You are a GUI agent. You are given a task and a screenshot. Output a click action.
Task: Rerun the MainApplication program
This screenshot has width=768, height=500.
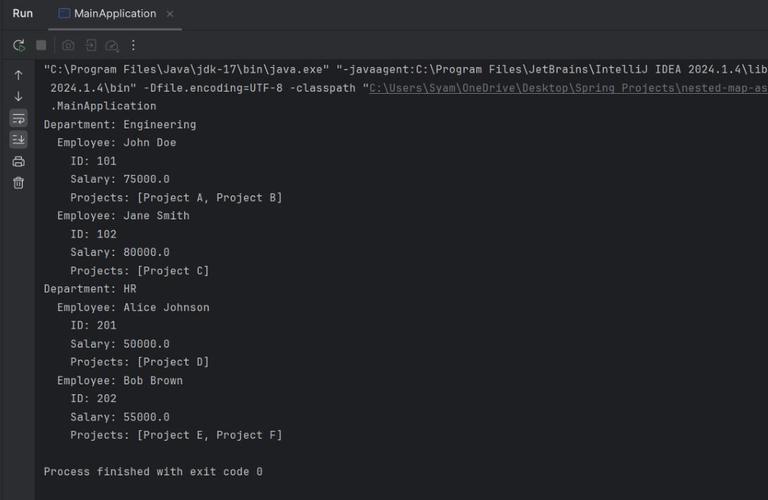[18, 45]
